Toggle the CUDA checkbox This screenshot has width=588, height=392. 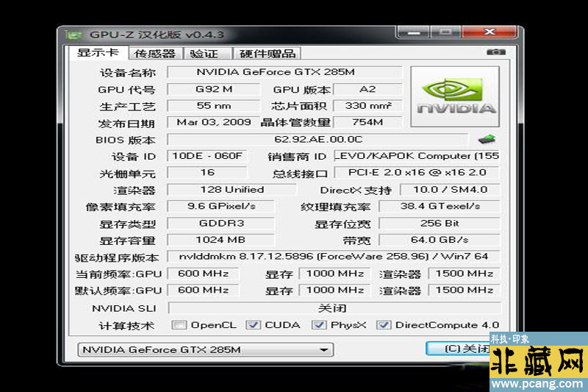(x=253, y=325)
